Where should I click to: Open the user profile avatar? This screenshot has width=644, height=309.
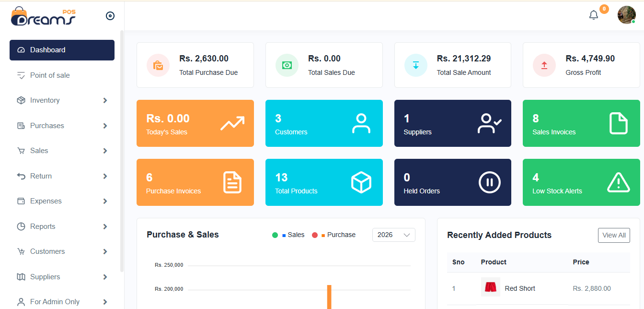[626, 15]
